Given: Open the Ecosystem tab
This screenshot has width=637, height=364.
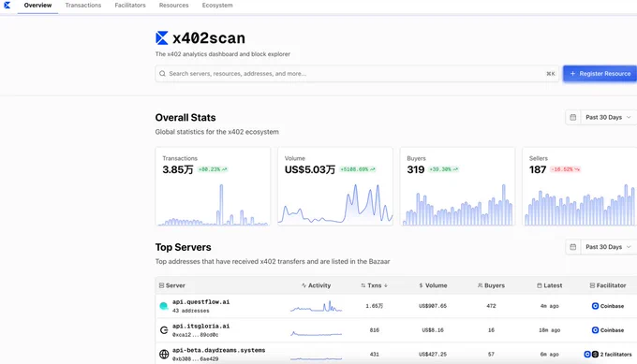Looking at the screenshot, I should point(217,6).
